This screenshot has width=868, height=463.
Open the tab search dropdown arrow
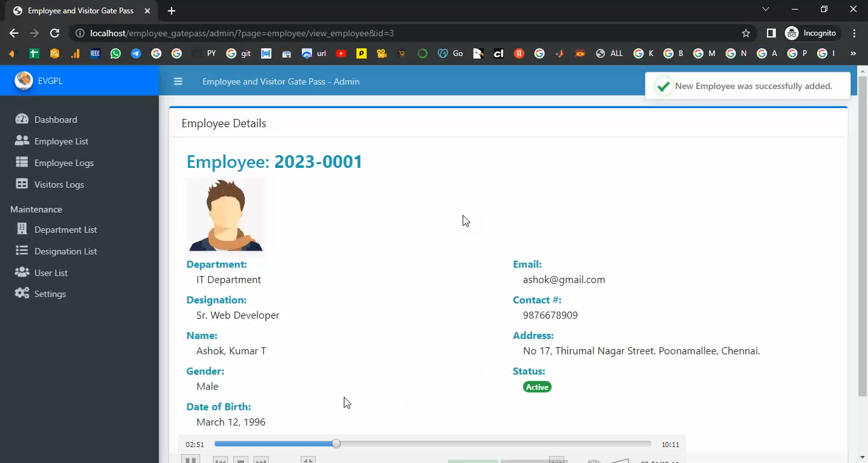[766, 10]
